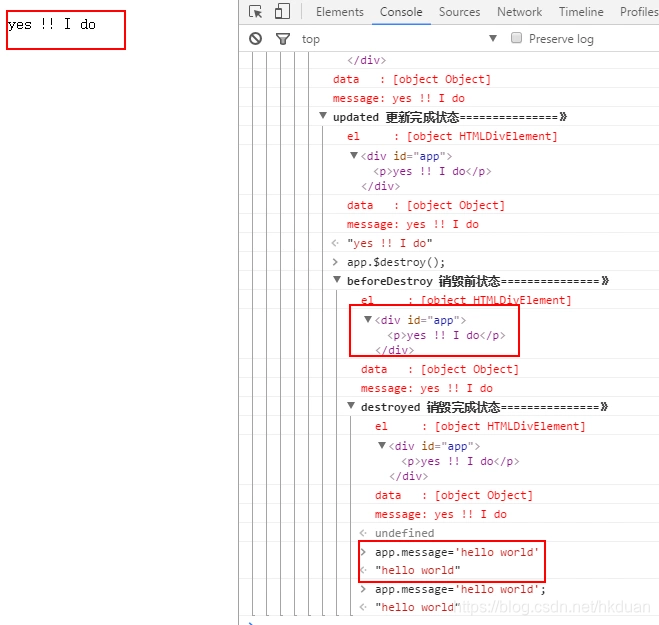Select the app.$destroy(); command line
This screenshot has height=625, width=659.
tap(395, 262)
